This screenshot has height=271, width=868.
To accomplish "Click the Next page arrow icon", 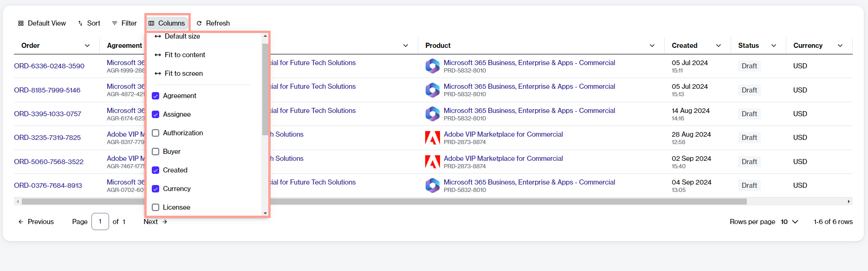I will tap(165, 222).
